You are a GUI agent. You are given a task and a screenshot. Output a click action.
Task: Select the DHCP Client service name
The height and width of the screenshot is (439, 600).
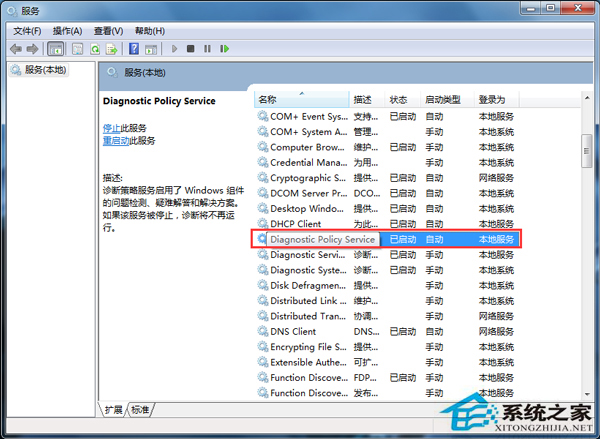295,224
